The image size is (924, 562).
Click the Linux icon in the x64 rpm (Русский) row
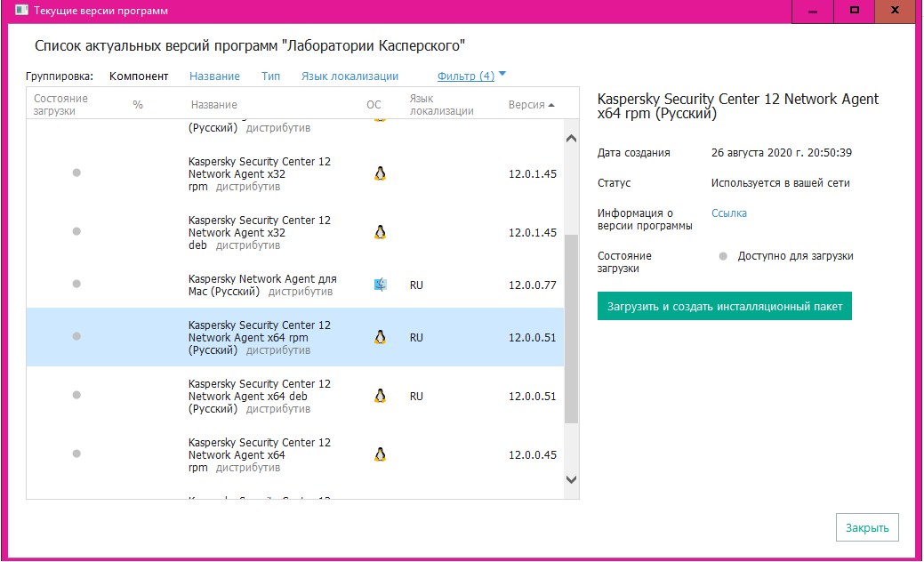coord(380,337)
